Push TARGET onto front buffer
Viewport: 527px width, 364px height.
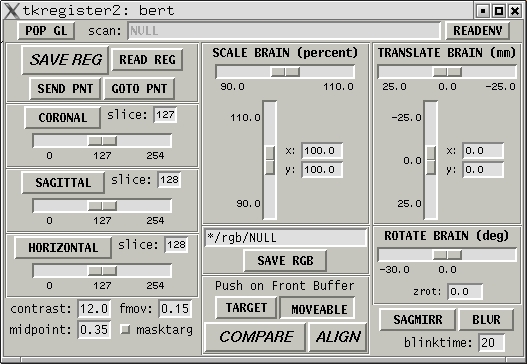[246, 308]
